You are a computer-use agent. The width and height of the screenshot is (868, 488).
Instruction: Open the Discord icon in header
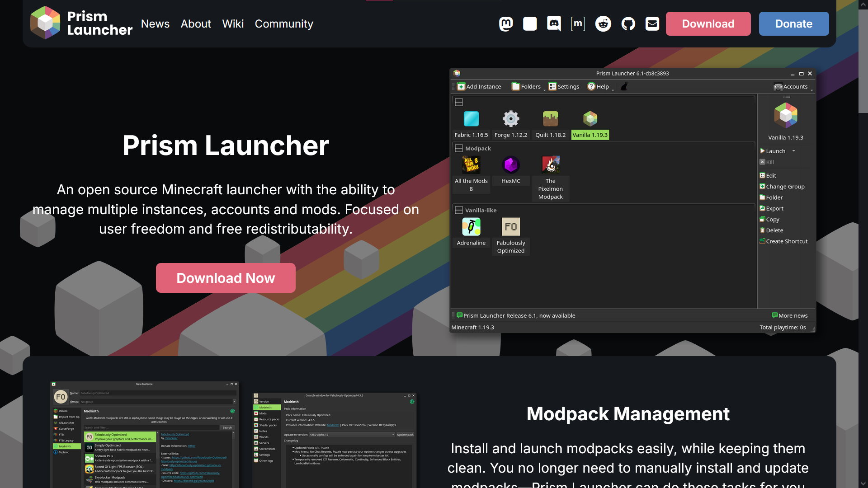(x=554, y=24)
